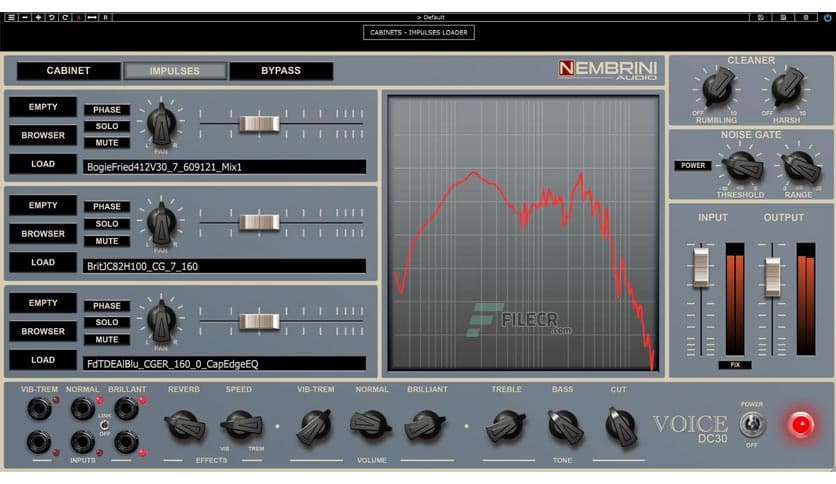Image resolution: width=836 pixels, height=484 pixels.
Task: Click the top BRILLANT input jack
Action: [x=126, y=409]
